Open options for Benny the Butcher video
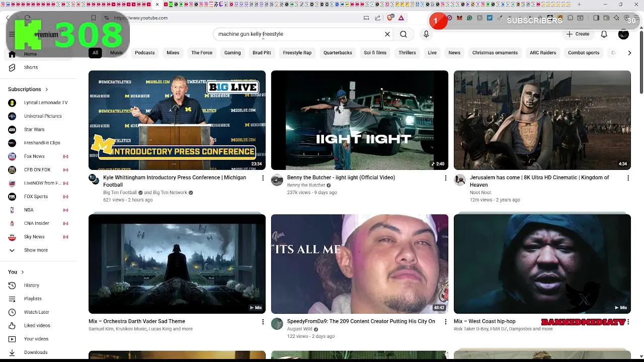The width and height of the screenshot is (644, 362). click(445, 178)
